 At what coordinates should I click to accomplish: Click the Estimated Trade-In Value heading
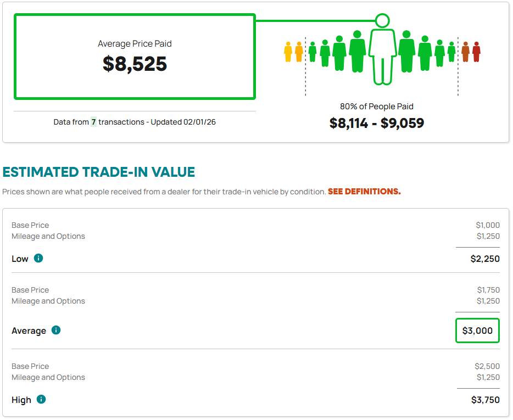[99, 172]
